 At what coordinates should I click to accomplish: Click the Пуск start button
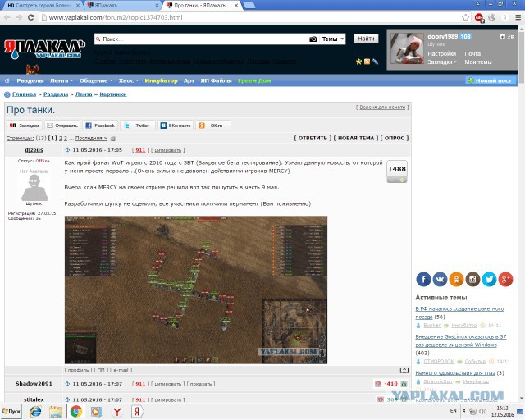11,411
